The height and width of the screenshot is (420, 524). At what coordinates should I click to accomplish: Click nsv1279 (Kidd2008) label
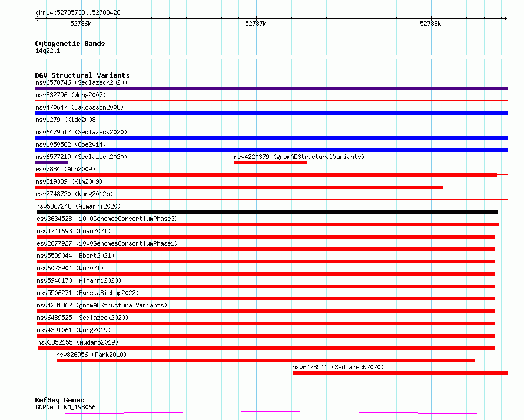pos(67,120)
